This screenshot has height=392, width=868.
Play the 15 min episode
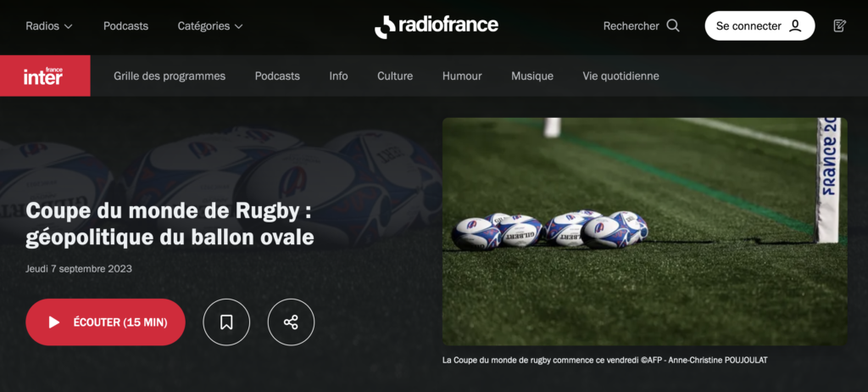click(106, 322)
